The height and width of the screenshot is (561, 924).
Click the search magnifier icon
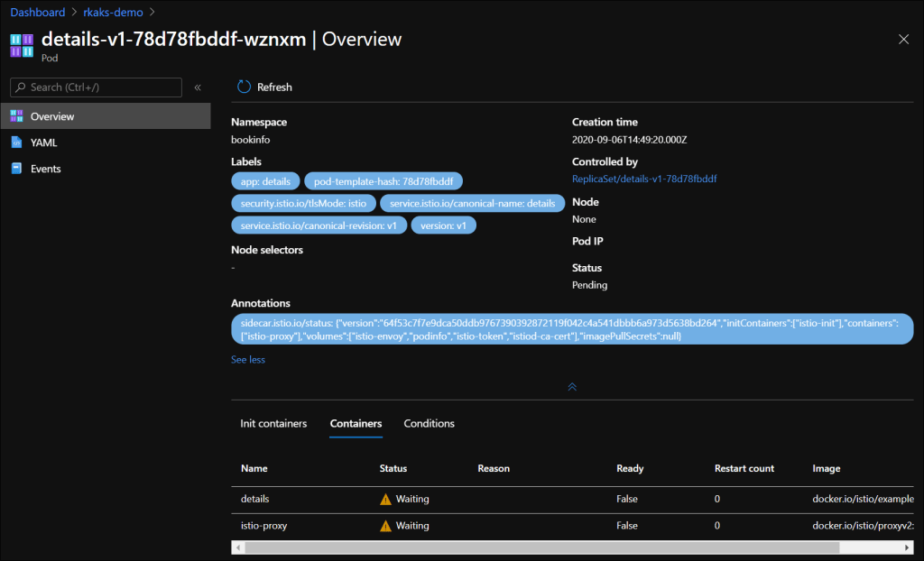[22, 87]
